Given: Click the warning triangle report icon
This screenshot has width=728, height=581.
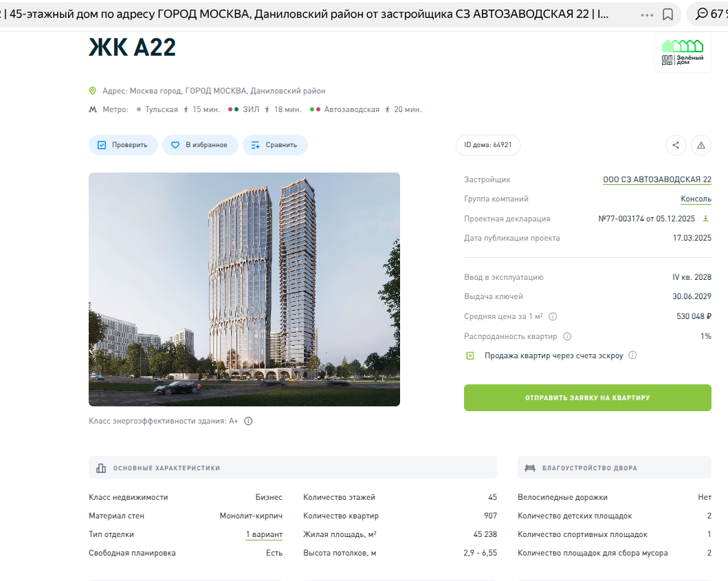Looking at the screenshot, I should (x=701, y=145).
